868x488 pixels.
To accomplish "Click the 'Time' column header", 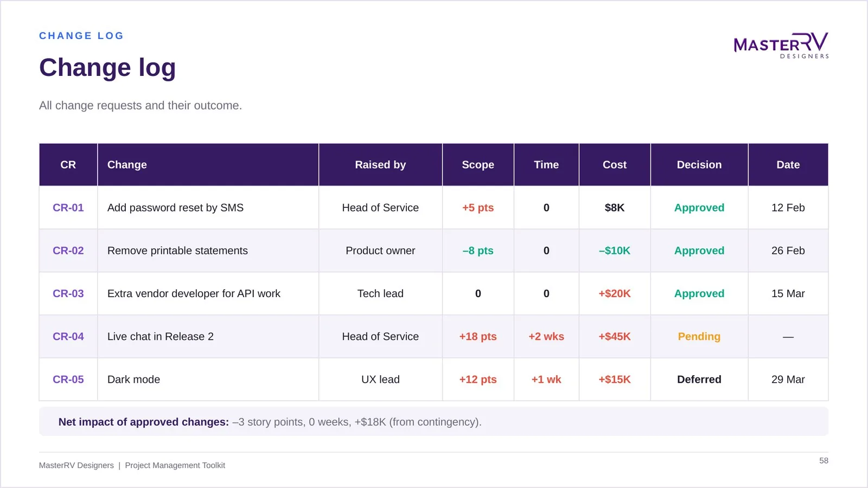I will click(x=546, y=165).
